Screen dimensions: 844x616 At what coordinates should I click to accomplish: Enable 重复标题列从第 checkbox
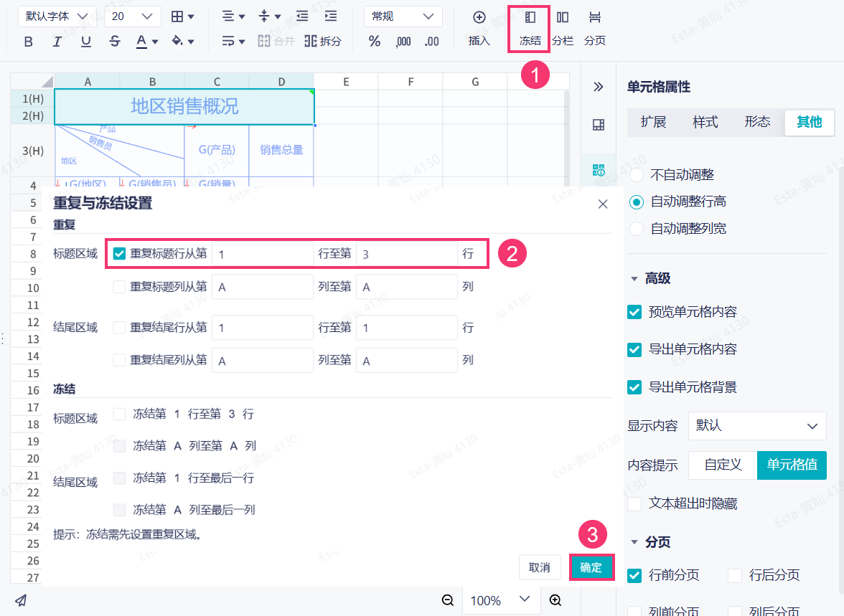point(119,287)
